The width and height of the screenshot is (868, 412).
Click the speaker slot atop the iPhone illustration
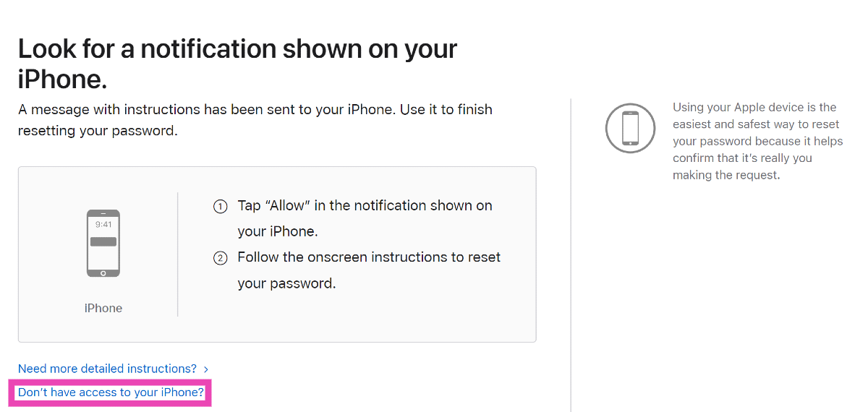103,213
